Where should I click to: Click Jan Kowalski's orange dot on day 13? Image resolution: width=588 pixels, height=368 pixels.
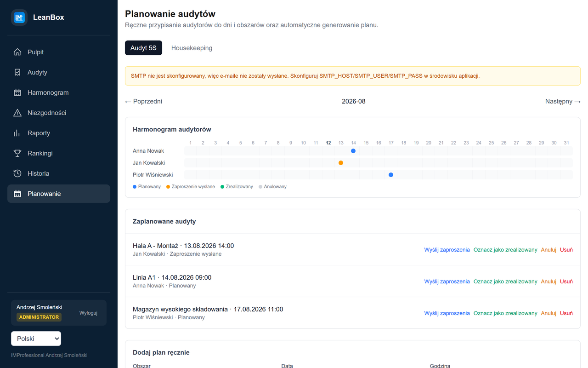click(x=341, y=163)
